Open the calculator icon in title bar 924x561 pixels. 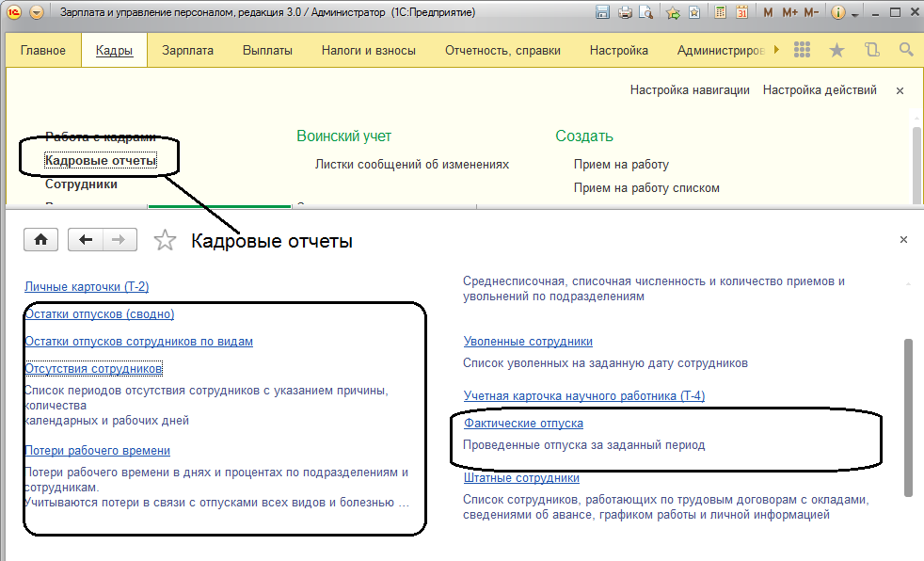[x=721, y=13]
